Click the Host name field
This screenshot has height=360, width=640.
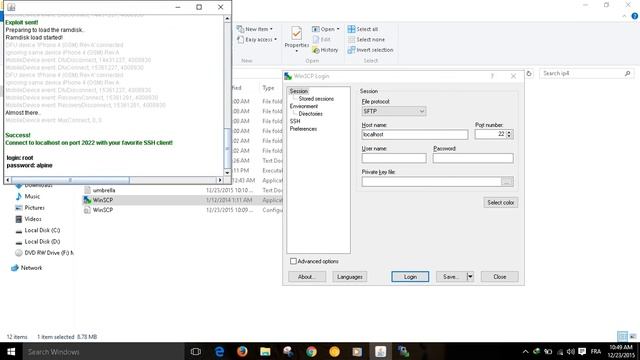(415, 134)
